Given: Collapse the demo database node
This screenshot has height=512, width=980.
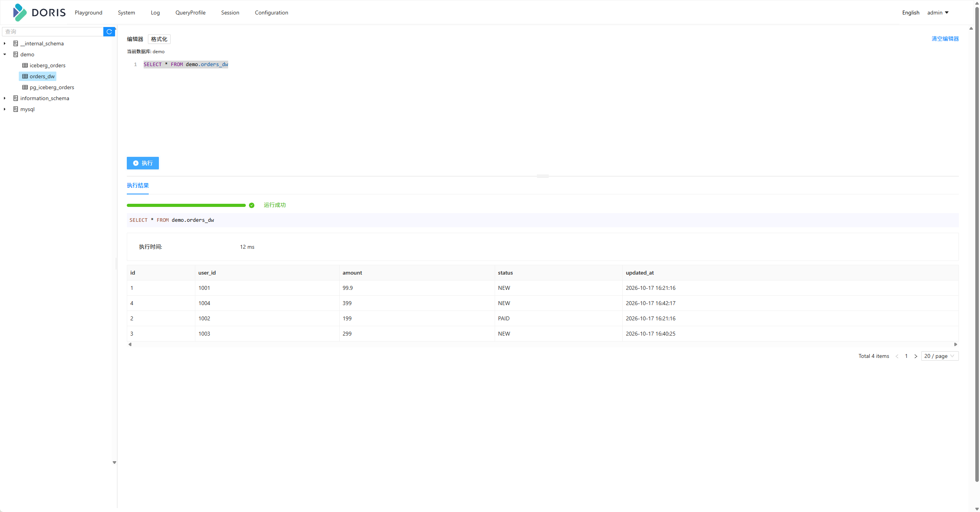Looking at the screenshot, I should pyautogui.click(x=5, y=54).
